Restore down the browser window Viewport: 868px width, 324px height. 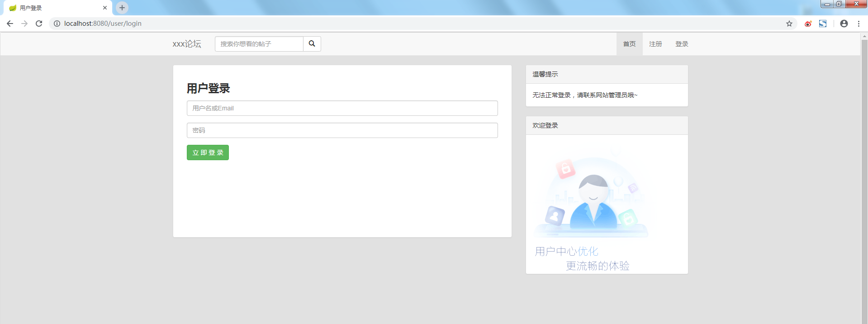[839, 4]
